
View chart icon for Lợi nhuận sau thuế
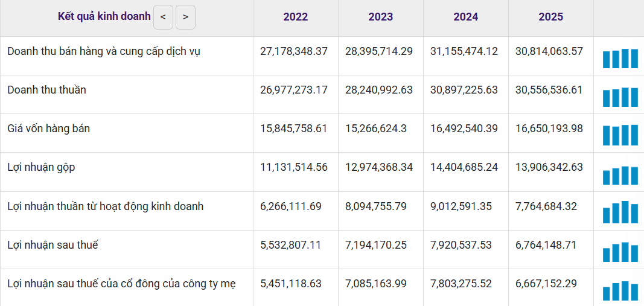click(620, 252)
